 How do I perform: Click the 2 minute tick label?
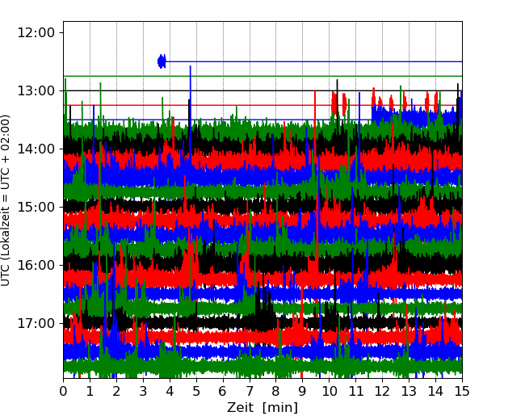click(x=116, y=391)
